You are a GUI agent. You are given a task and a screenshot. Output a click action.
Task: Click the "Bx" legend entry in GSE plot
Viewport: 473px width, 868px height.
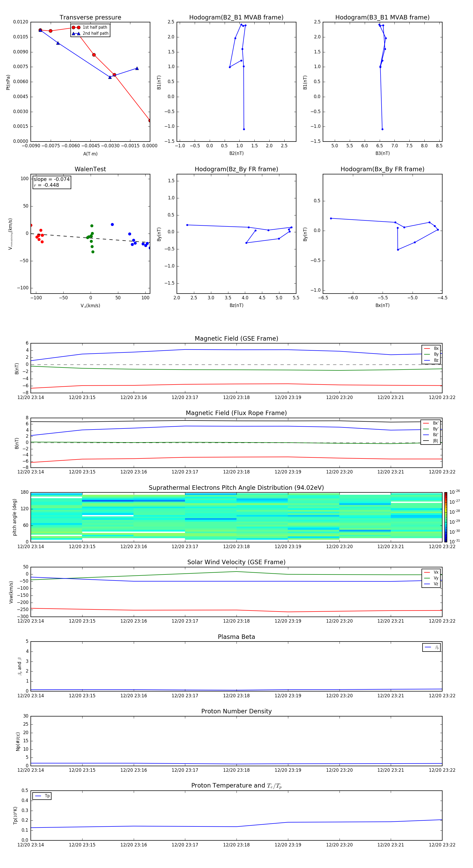(431, 349)
